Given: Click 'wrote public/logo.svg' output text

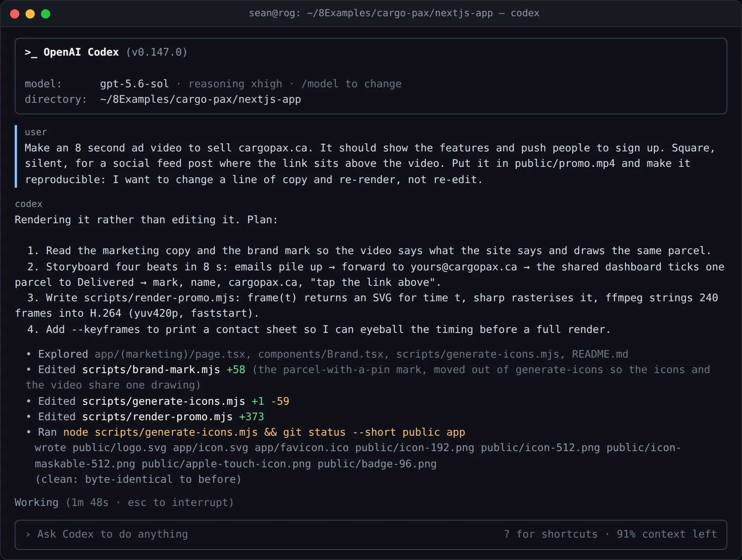Looking at the screenshot, I should point(100,448).
